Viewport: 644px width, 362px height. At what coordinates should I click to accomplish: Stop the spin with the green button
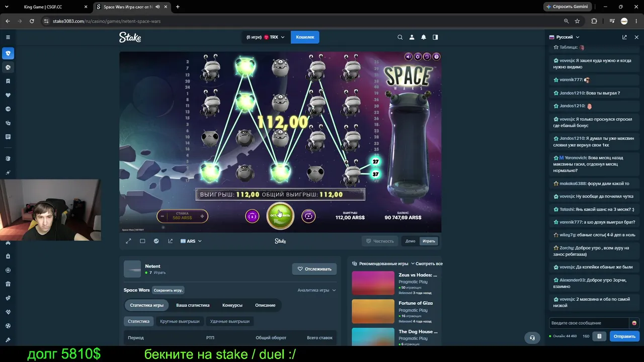coord(280,216)
